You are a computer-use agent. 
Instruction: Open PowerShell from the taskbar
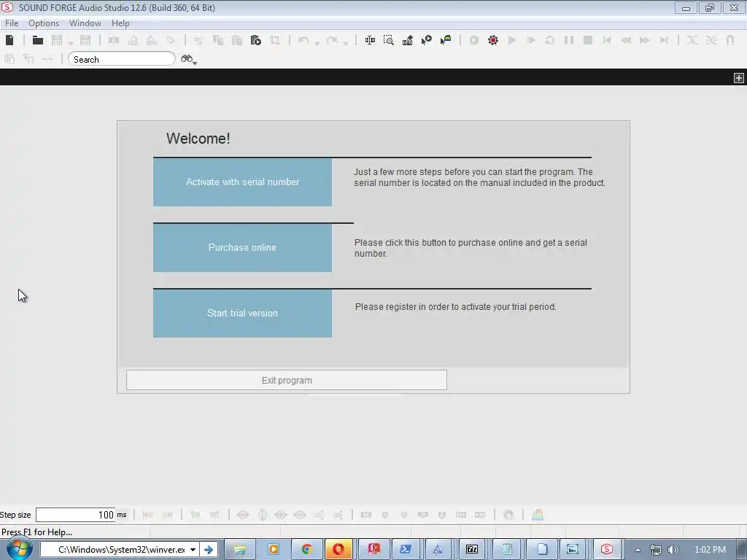(406, 550)
